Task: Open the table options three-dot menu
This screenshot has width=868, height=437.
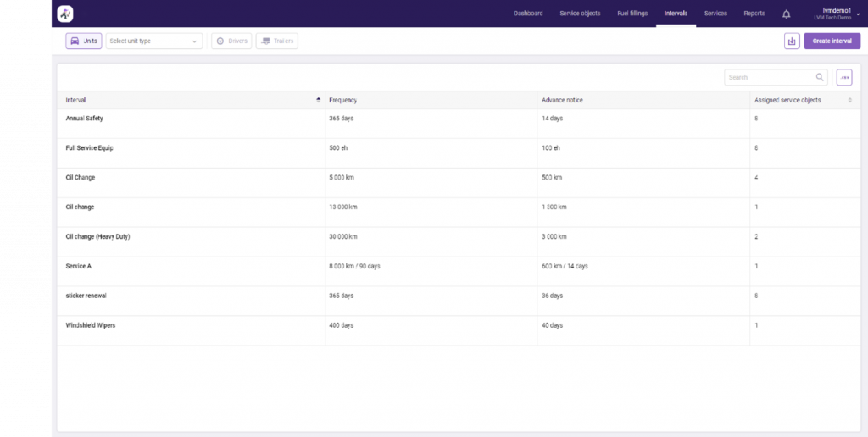Action: click(844, 77)
